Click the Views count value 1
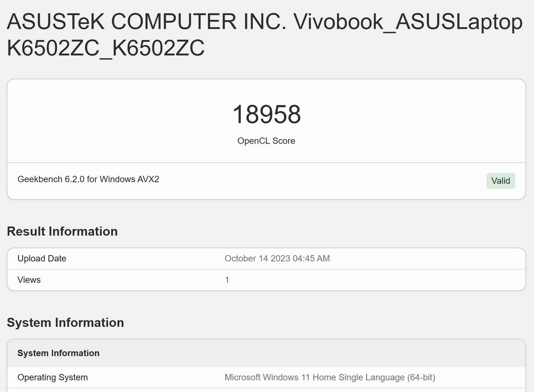Image resolution: width=534 pixels, height=392 pixels. [227, 280]
